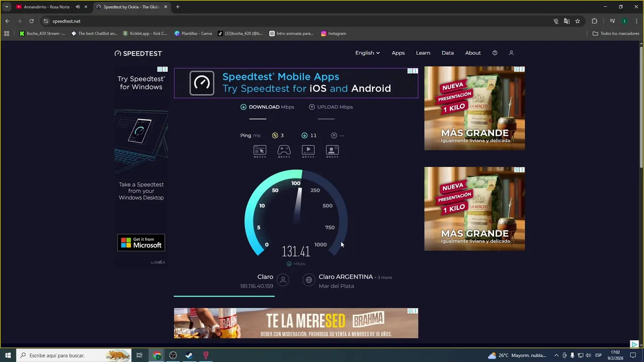Click the server globe icon
The height and width of the screenshot is (362, 644).
coord(309,280)
